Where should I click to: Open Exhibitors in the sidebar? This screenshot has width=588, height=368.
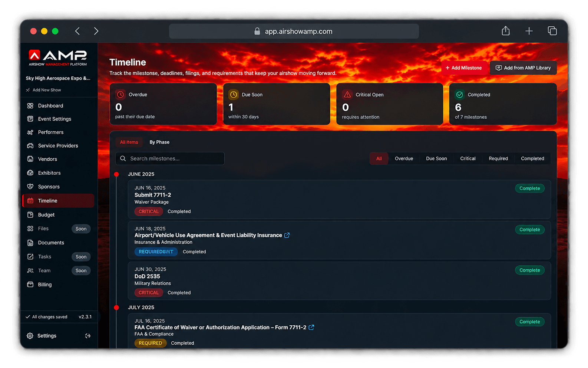(49, 173)
